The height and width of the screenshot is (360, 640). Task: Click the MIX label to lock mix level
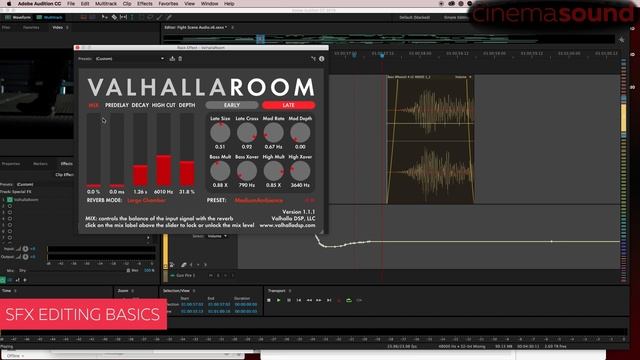(x=93, y=105)
